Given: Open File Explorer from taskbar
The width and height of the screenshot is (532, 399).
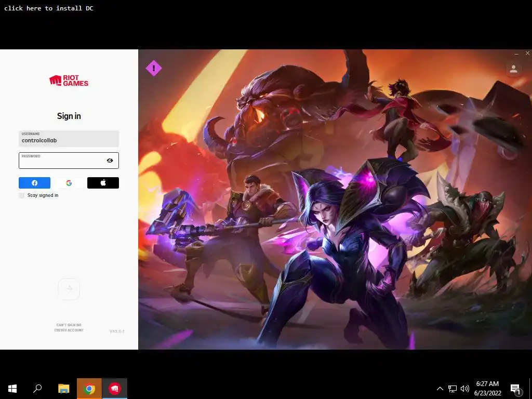Looking at the screenshot, I should [x=63, y=389].
